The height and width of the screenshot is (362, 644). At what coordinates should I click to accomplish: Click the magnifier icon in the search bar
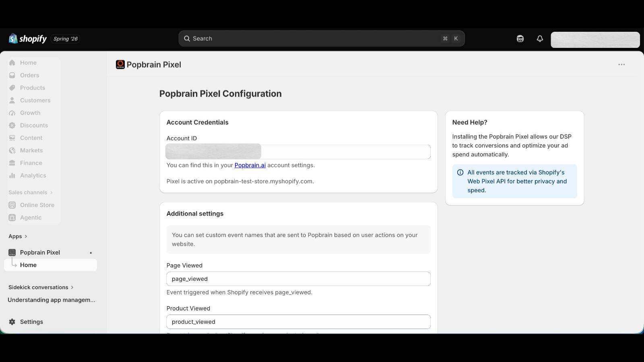(x=187, y=39)
